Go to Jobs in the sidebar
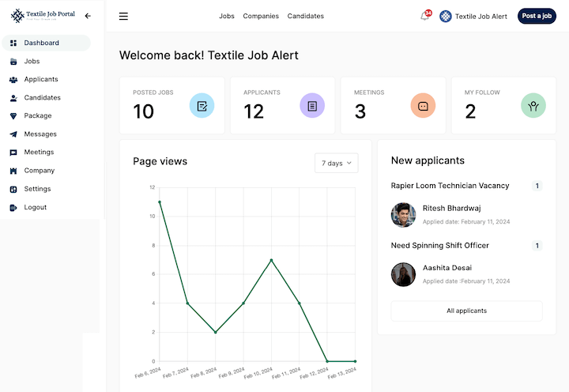This screenshot has height=392, width=569. [x=32, y=62]
